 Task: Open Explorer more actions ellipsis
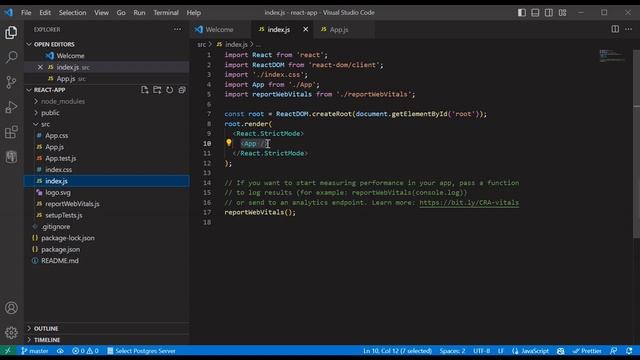[177, 29]
